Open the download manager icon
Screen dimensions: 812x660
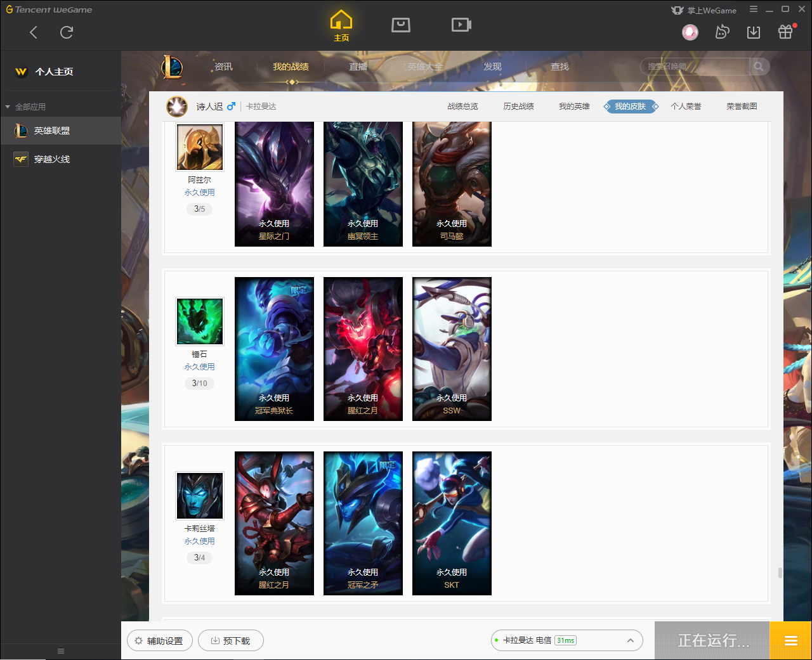(754, 32)
